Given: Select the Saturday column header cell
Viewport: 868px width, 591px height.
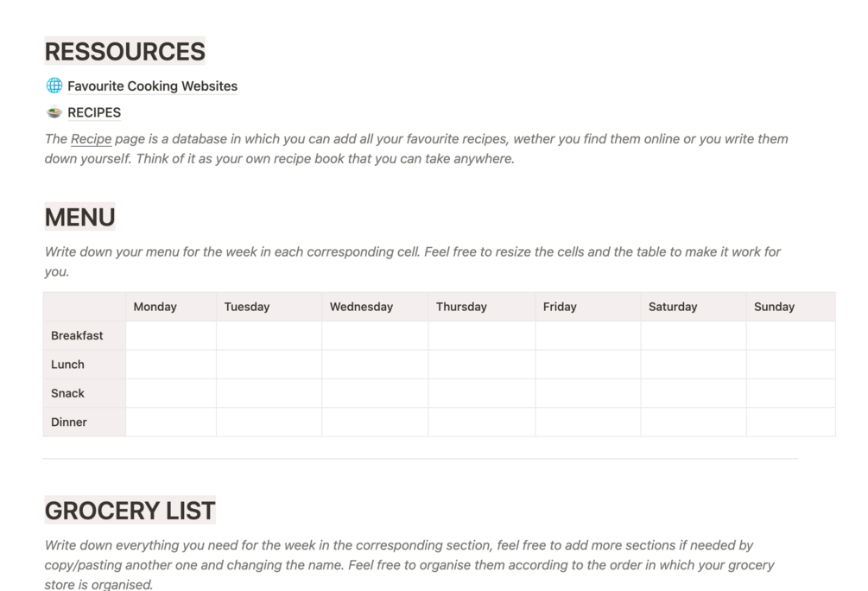Looking at the screenshot, I should click(693, 307).
